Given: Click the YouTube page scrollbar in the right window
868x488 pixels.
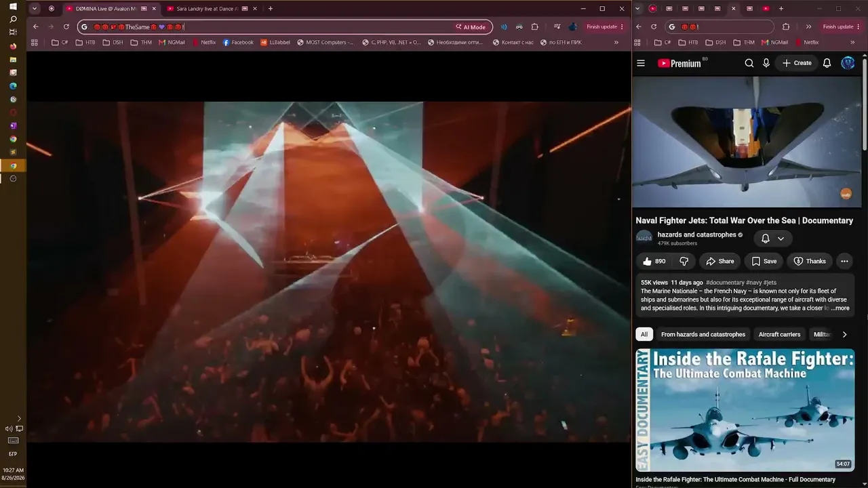Looking at the screenshot, I should coord(865,105).
